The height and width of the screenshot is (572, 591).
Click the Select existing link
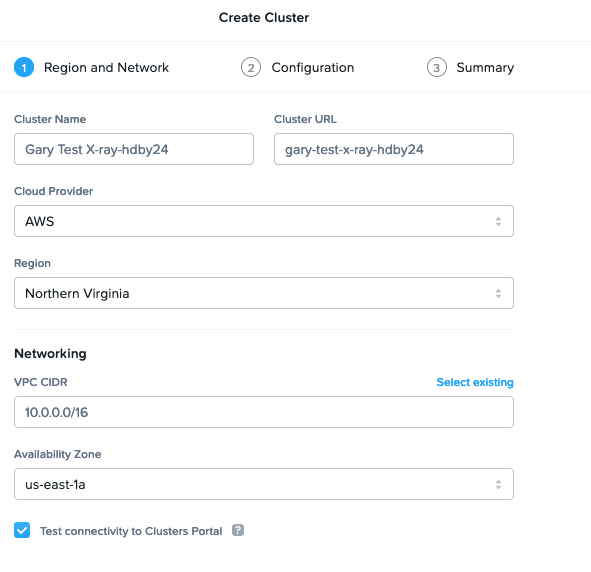pos(475,382)
